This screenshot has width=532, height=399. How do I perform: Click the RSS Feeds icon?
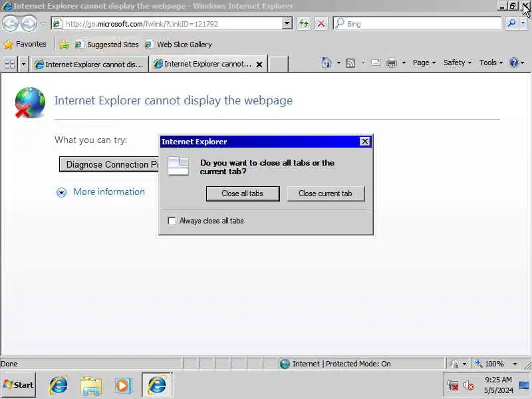pos(350,63)
